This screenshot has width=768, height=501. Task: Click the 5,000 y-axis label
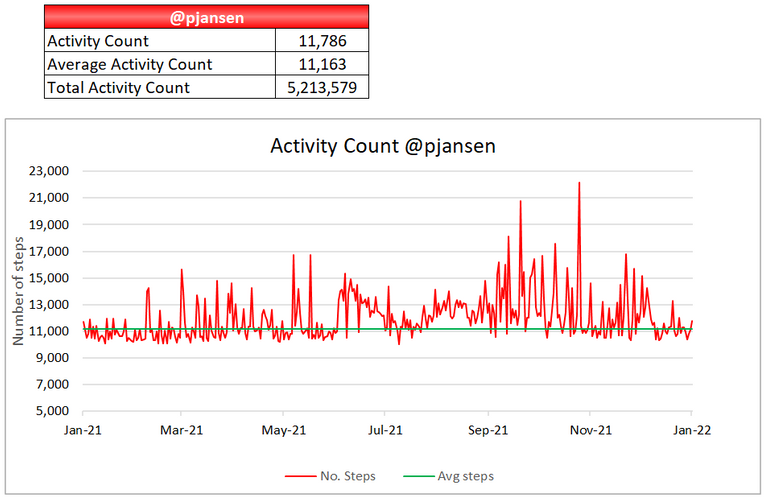(52, 411)
